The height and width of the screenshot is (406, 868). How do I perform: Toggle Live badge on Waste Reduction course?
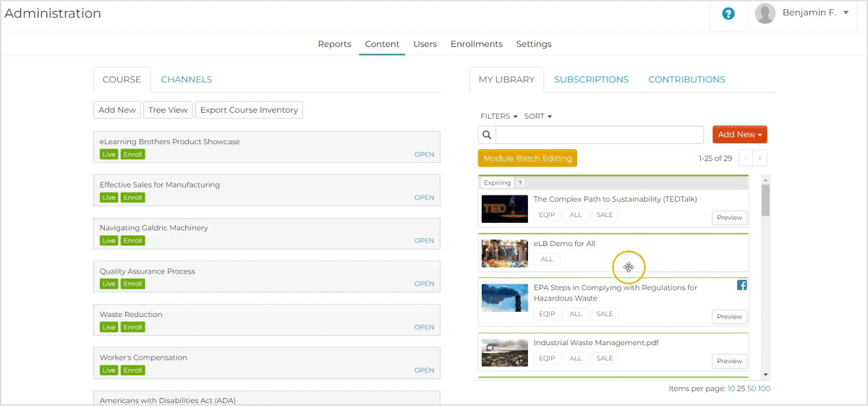click(x=109, y=327)
